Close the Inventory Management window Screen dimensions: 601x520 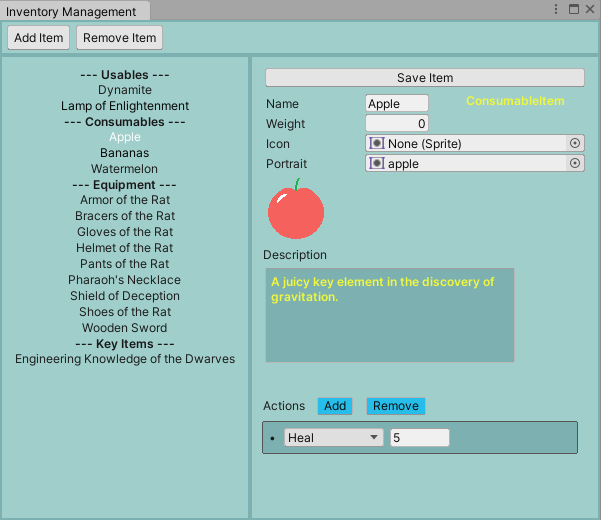pos(590,9)
